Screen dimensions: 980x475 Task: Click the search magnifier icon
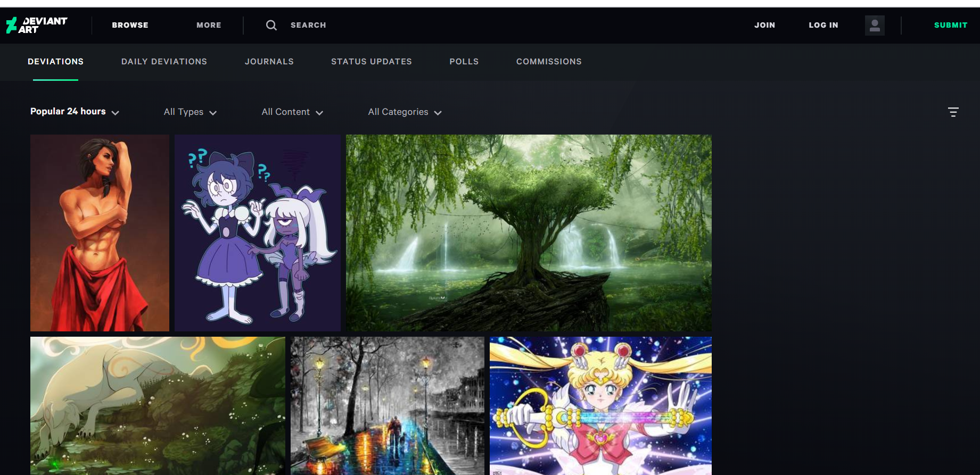(271, 25)
